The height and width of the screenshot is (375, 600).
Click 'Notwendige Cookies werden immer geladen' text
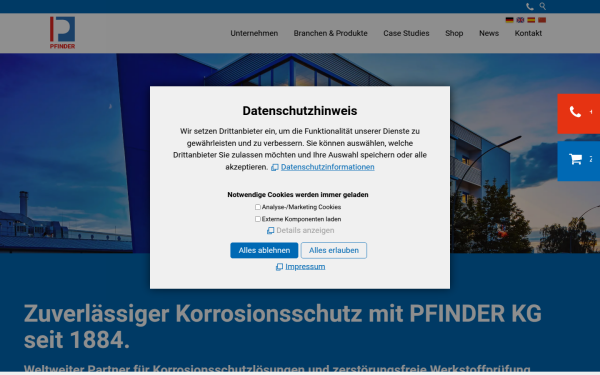coord(298,195)
